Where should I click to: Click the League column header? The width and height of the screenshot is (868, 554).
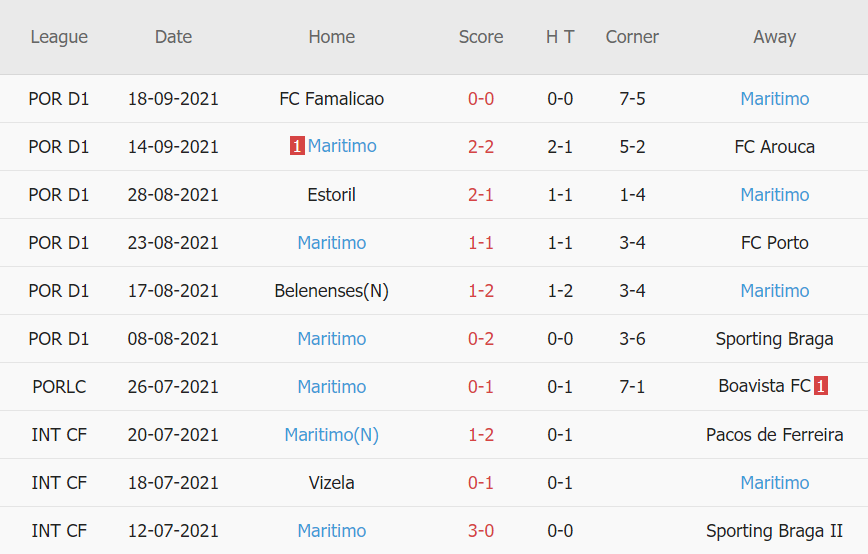[59, 37]
